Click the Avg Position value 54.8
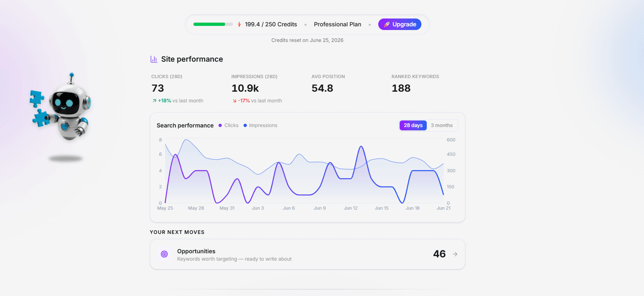Screen dimensions: 644x296 click(x=322, y=88)
